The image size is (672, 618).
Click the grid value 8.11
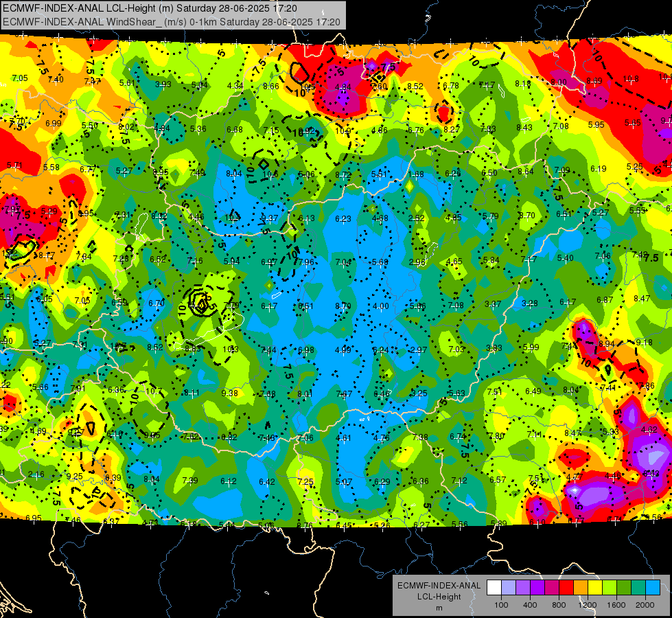192,392
